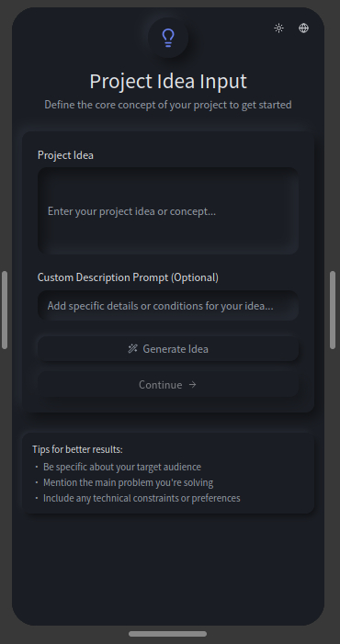Click the Project Idea Input heading
The height and width of the screenshot is (644, 340).
point(168,82)
